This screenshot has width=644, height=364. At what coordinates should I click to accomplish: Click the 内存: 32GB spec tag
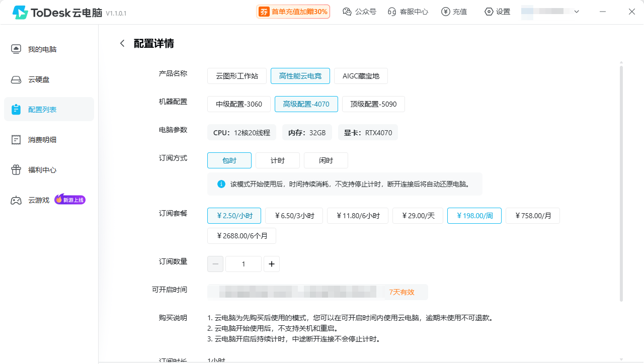coord(306,133)
